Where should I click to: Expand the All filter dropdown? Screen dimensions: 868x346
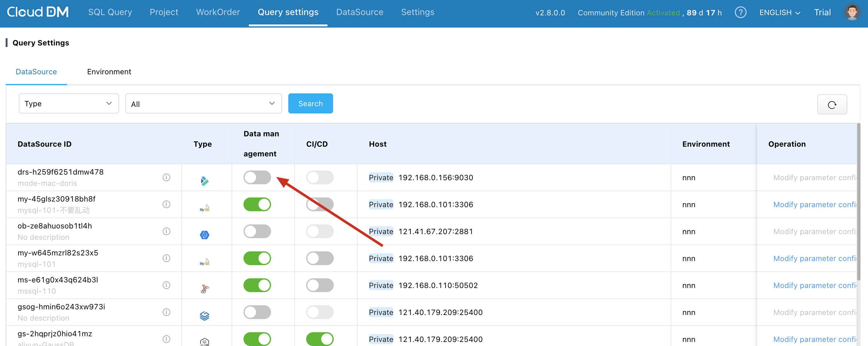point(203,103)
